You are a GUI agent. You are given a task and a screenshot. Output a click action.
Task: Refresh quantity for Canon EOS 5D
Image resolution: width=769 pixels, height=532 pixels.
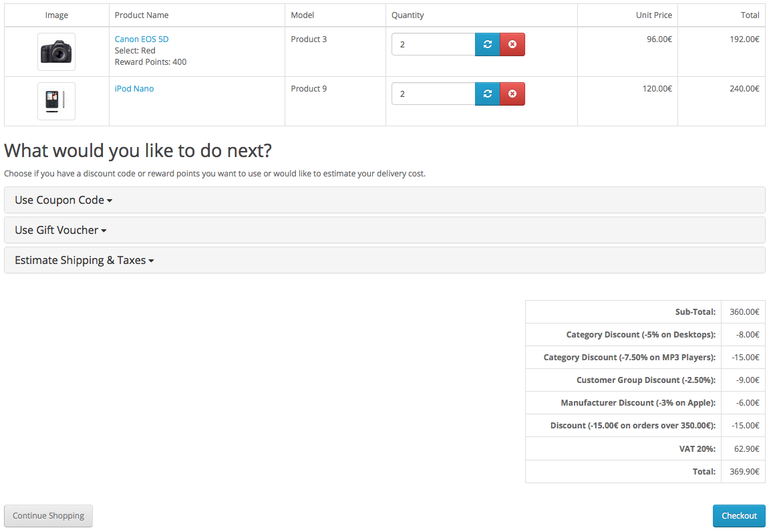pyautogui.click(x=488, y=44)
